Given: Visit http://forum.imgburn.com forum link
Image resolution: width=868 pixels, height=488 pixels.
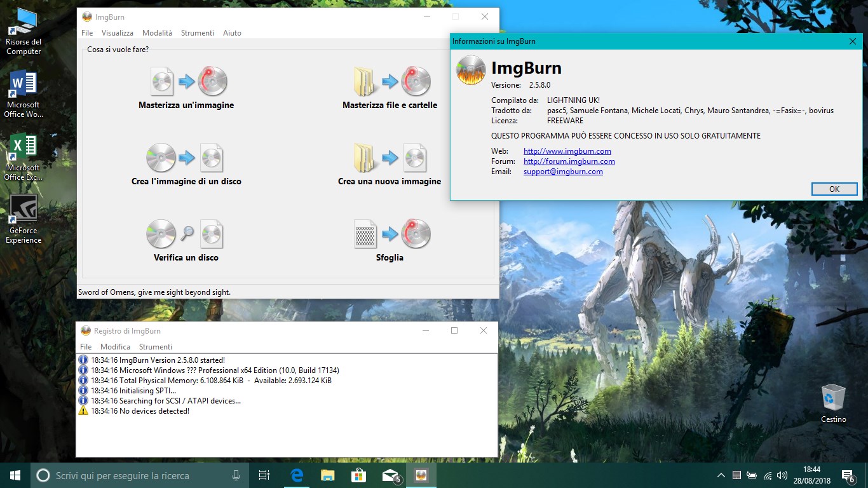Looking at the screenshot, I should coord(569,161).
